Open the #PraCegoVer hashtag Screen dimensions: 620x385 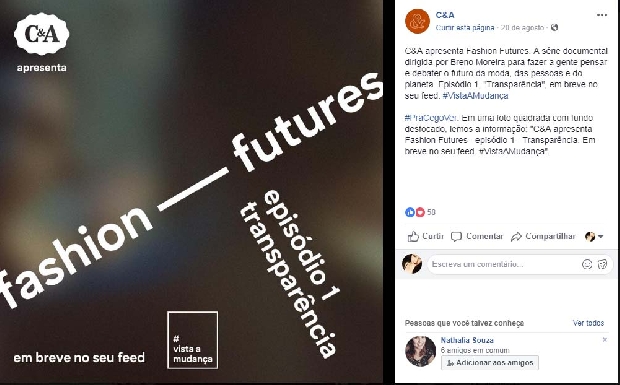[431, 118]
